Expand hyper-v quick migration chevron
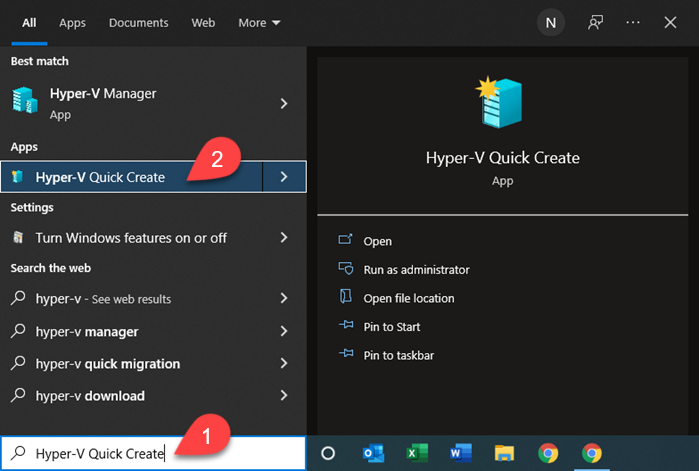699x471 pixels. point(284,363)
